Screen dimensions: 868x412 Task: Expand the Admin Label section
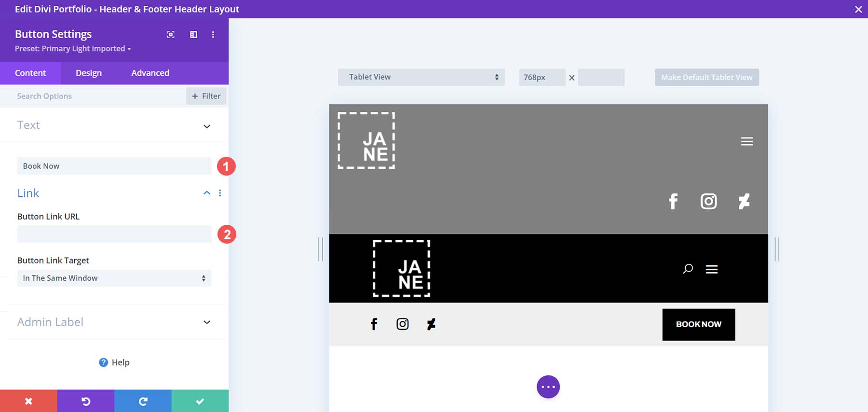coord(207,322)
